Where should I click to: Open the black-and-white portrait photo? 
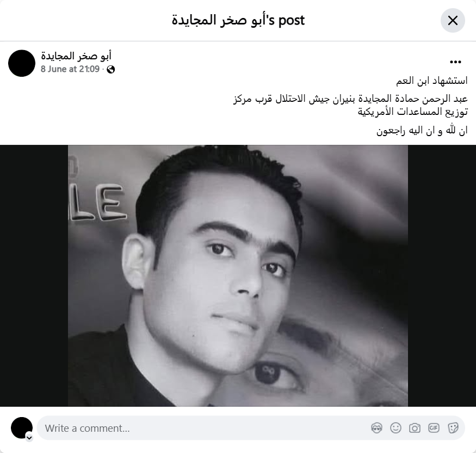tap(238, 276)
